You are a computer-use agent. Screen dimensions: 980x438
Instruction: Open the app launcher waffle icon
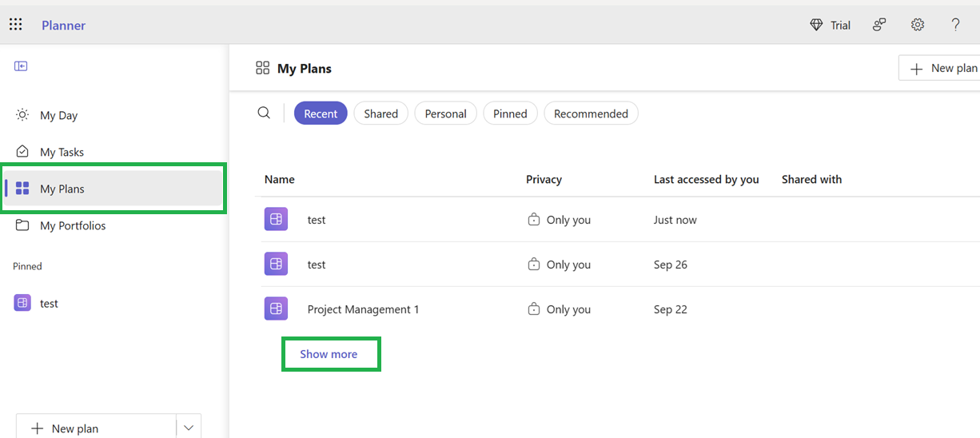15,25
